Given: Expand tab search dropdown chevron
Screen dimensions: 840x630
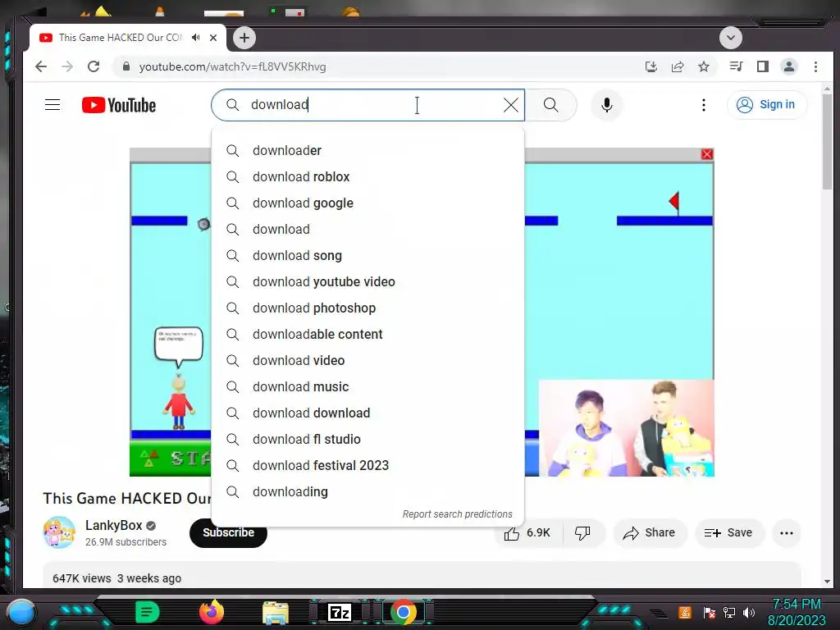Looking at the screenshot, I should coord(731,38).
